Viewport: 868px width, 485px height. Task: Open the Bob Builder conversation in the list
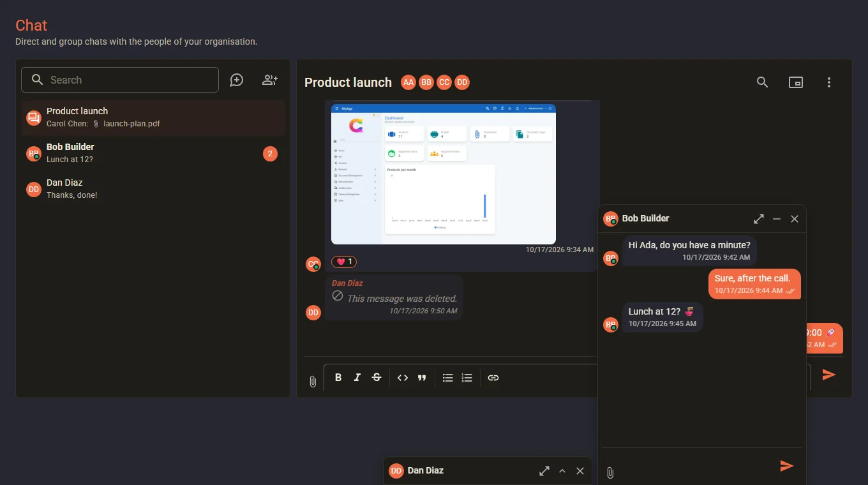(153, 153)
